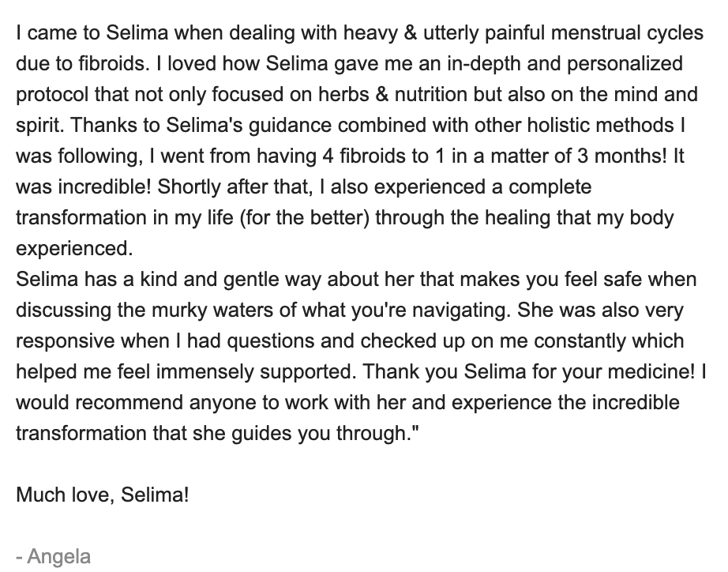Click 'guides you through."' closing quote text
728x572 pixels.
click(325, 433)
